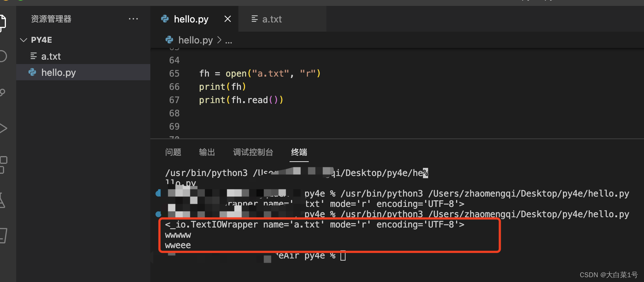Click terminal prompt cursor after py4e %

pyautogui.click(x=343, y=255)
